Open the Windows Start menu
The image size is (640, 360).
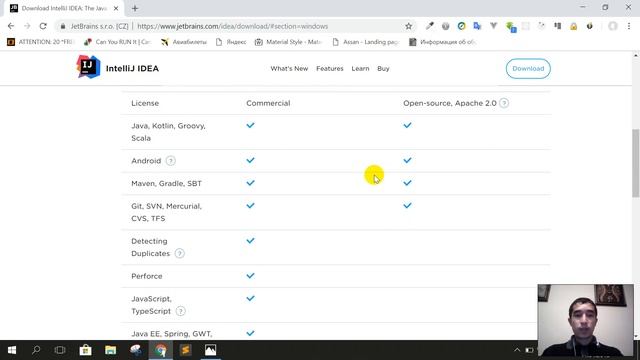(x=12, y=350)
